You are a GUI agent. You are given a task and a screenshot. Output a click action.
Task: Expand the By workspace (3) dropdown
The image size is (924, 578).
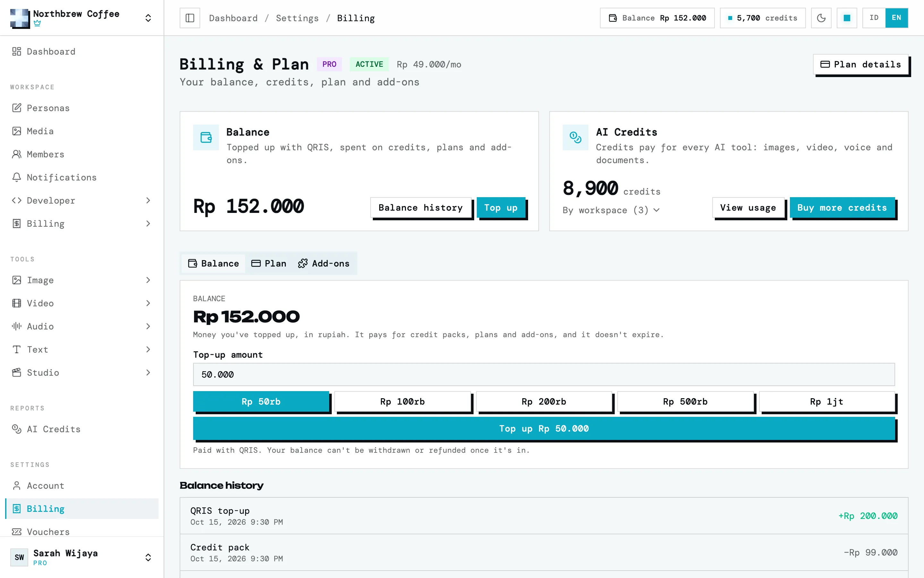click(x=611, y=210)
